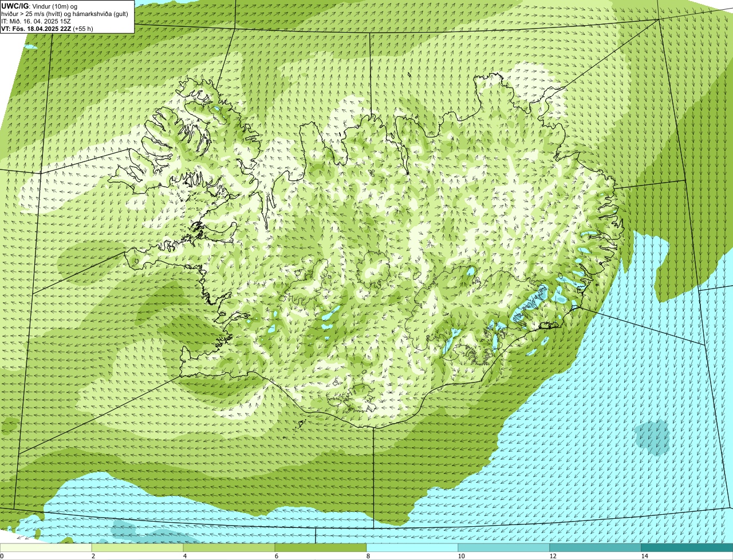Click the 10–12 m/s legend color segment

point(504,547)
